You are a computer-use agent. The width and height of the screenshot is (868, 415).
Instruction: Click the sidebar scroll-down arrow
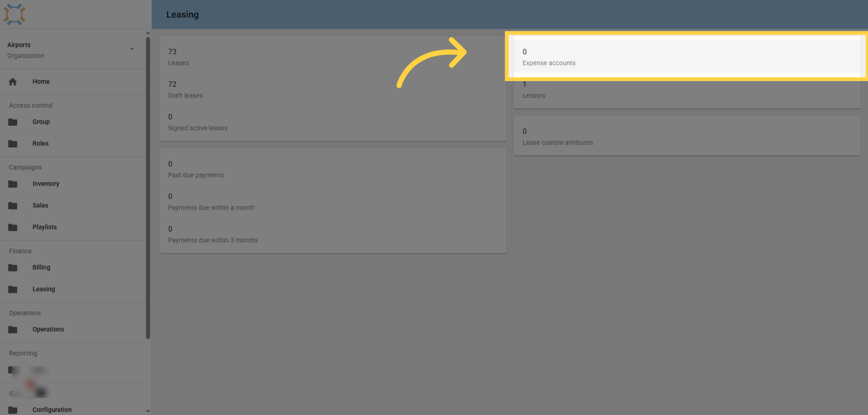pos(148,411)
